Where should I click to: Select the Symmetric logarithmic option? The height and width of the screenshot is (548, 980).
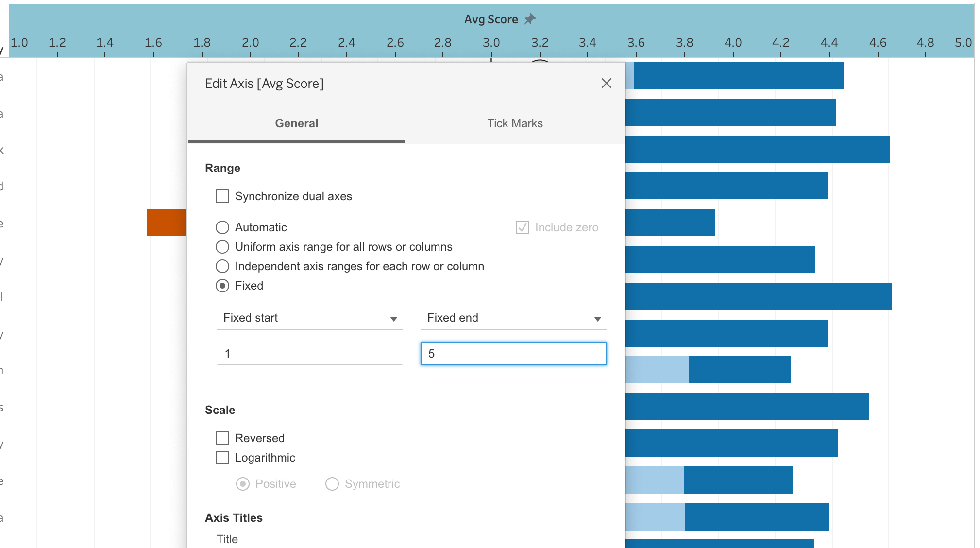(332, 484)
